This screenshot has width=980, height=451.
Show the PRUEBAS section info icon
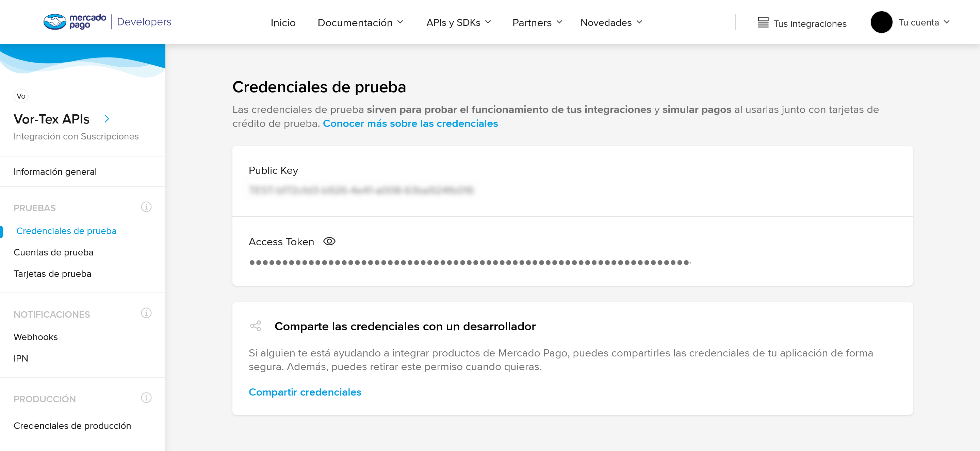pos(146,206)
